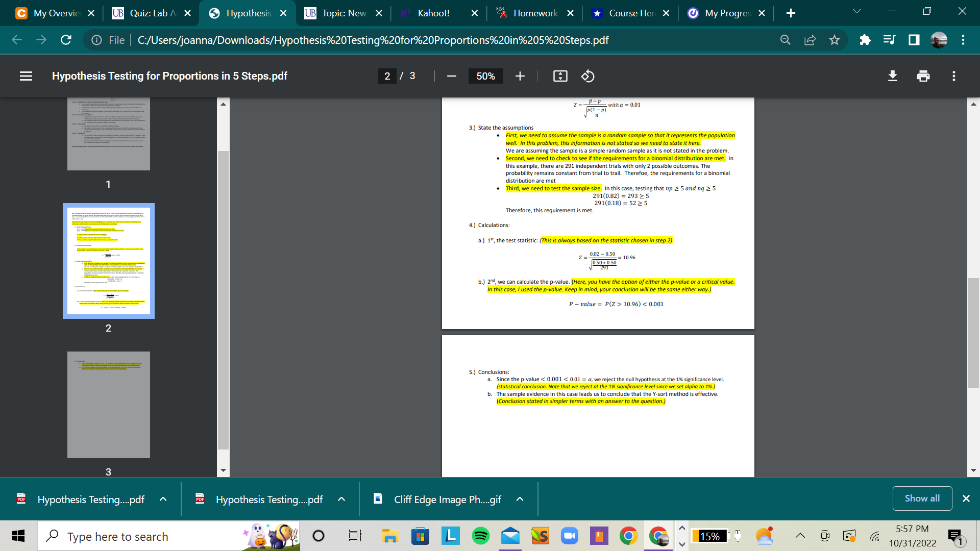Toggle Chrome's side panel
Screen dimensions: 980x551
point(914,40)
